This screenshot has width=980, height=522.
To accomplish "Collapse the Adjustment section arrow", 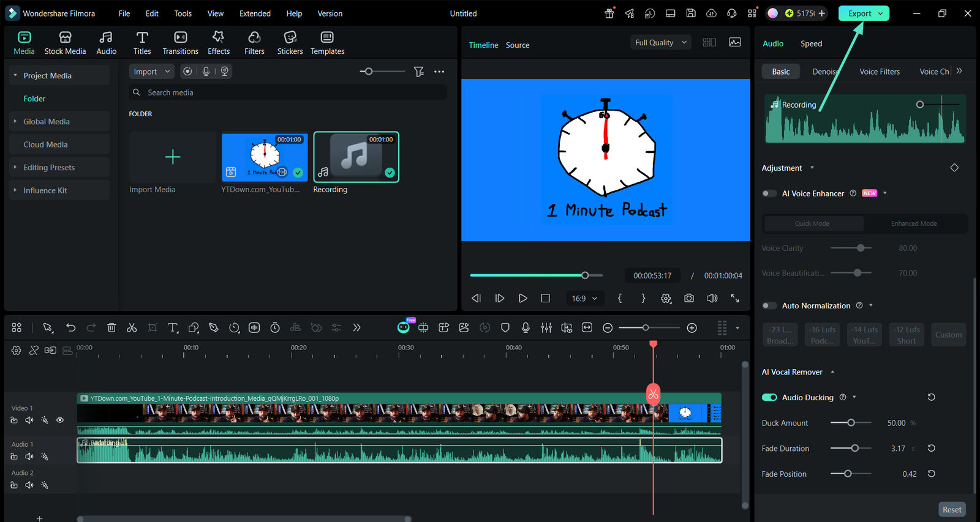I will (812, 168).
